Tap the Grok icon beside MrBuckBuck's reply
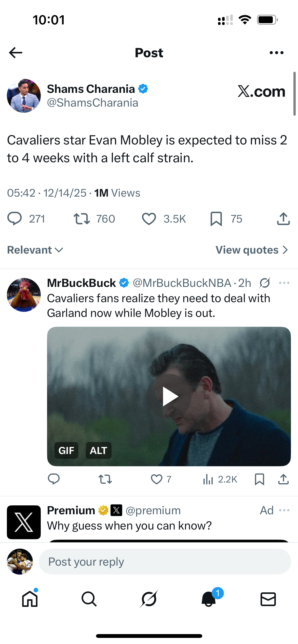The height and width of the screenshot is (644, 298). point(265,283)
